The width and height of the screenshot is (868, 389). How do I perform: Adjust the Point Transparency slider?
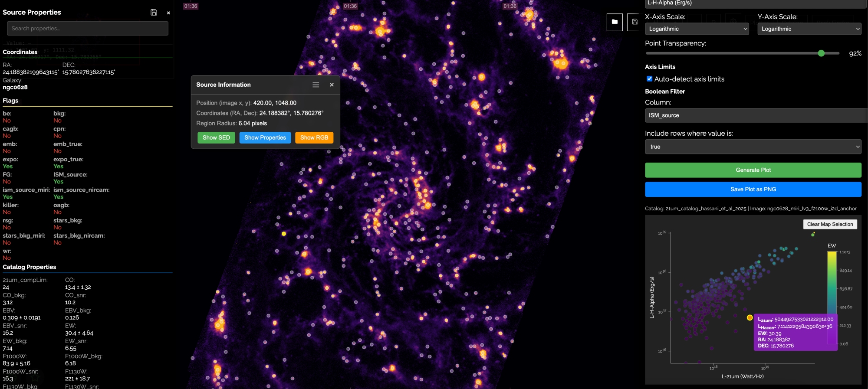click(821, 53)
